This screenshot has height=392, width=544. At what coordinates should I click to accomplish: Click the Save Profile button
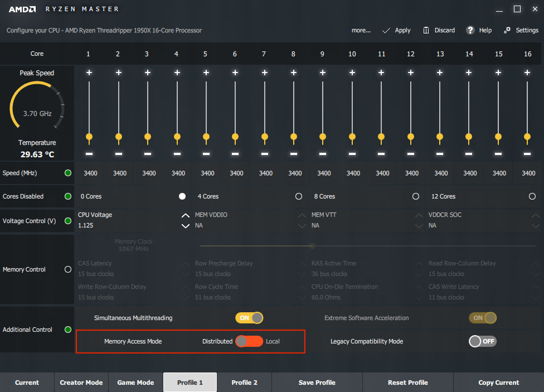coord(317,383)
